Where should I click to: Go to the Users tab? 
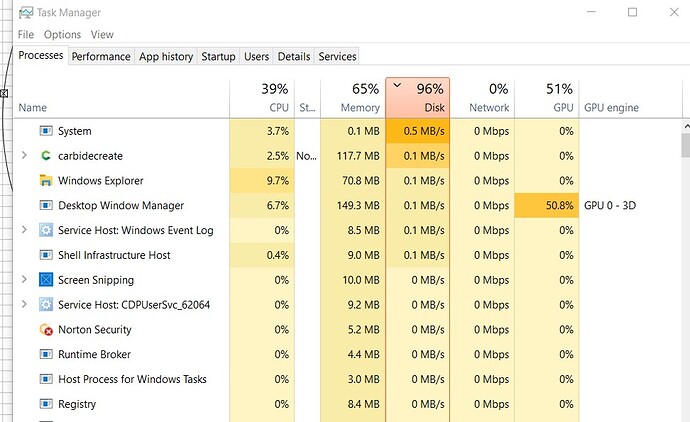pyautogui.click(x=256, y=56)
